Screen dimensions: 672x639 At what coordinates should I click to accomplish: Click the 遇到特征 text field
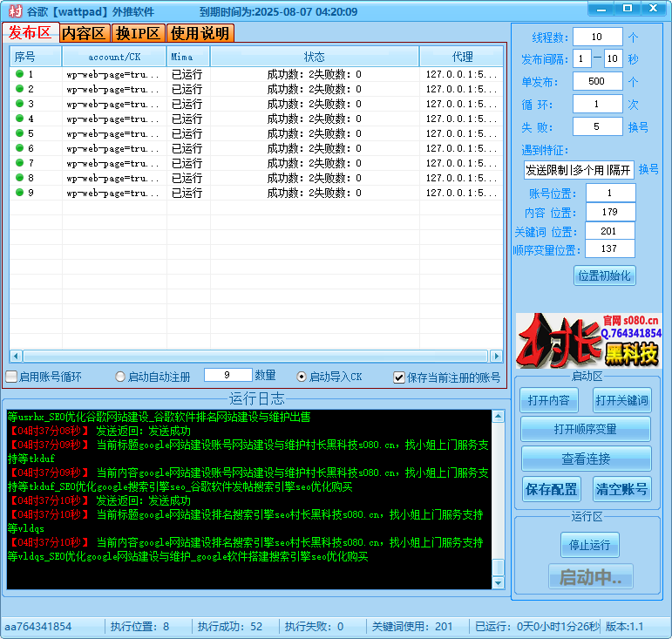579,170
